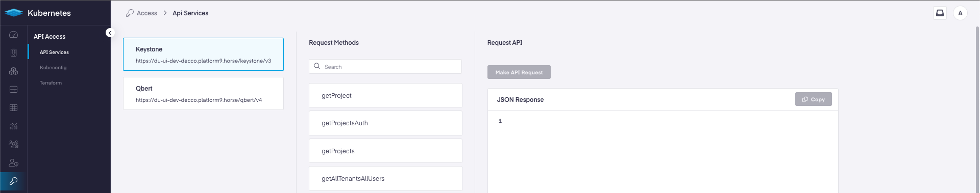Viewport: 980px width, 193px height.
Task: Open the storage drive icon in sidebar
Action: [14, 90]
